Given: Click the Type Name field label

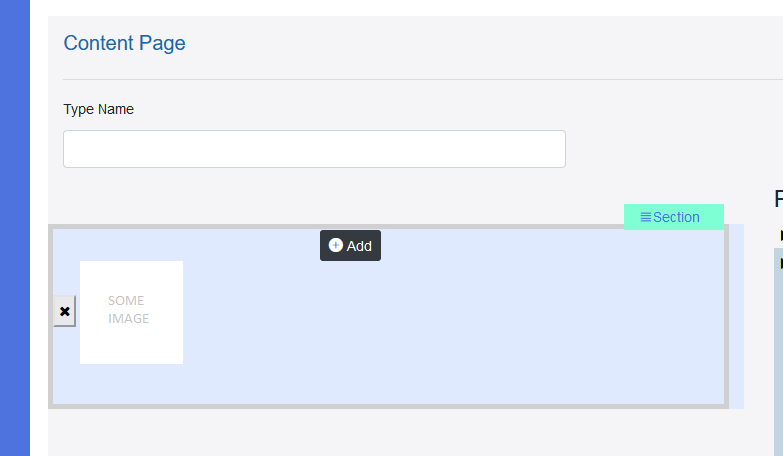Looking at the screenshot, I should click(x=98, y=109).
